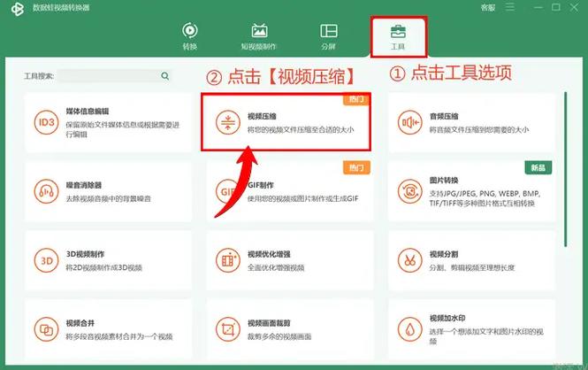Click description 全面优化增强视频
Screen dimensions: 588x370
click(x=276, y=267)
